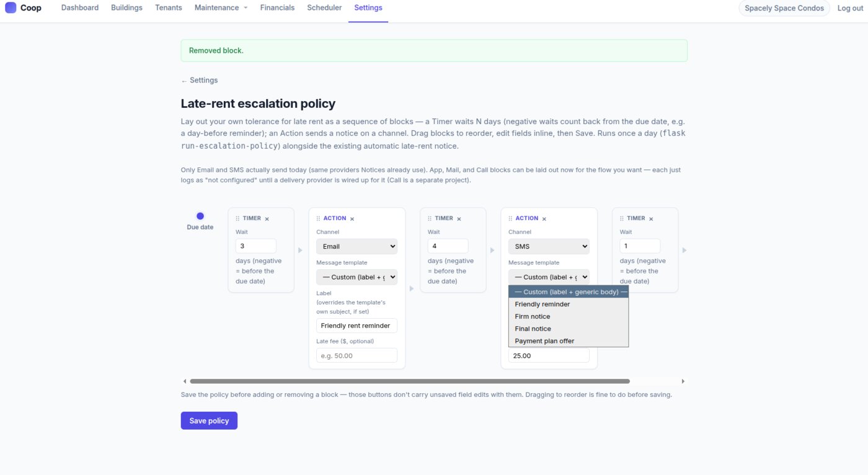Image resolution: width=868 pixels, height=475 pixels.
Task: Click the horizontal scrollbar's right arrow
Action: coord(683,381)
